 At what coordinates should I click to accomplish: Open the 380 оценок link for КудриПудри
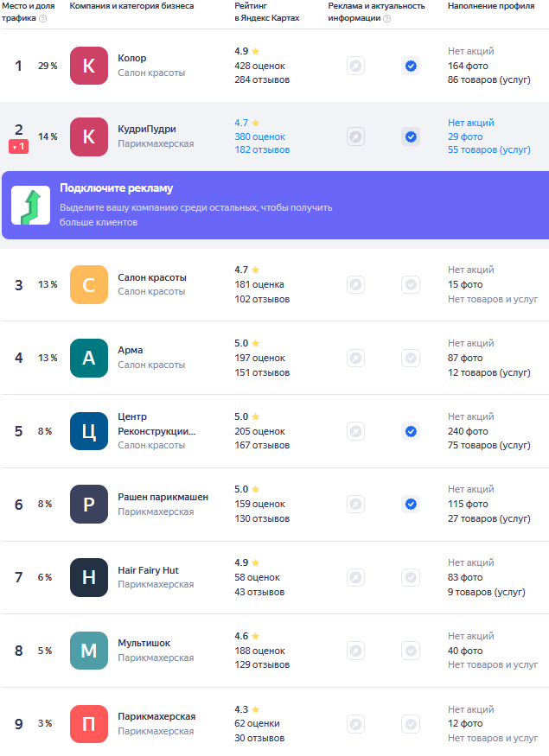coord(260,137)
